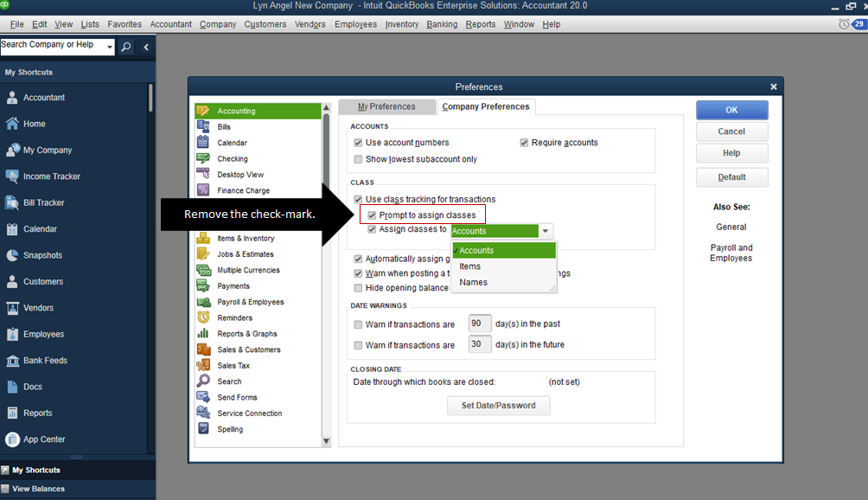Screen dimensions: 868x500
Task: Open the App Center icon
Action: pos(12,439)
